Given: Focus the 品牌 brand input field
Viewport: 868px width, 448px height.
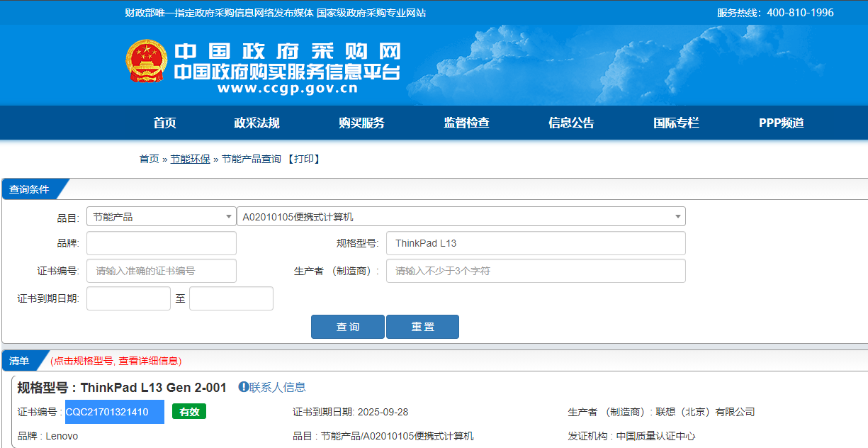Looking at the screenshot, I should [162, 243].
